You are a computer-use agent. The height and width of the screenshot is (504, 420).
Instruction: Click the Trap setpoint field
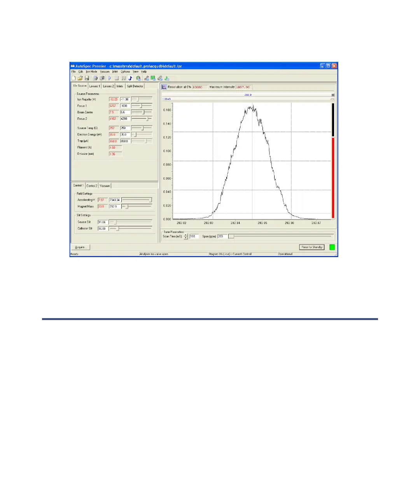125,141
